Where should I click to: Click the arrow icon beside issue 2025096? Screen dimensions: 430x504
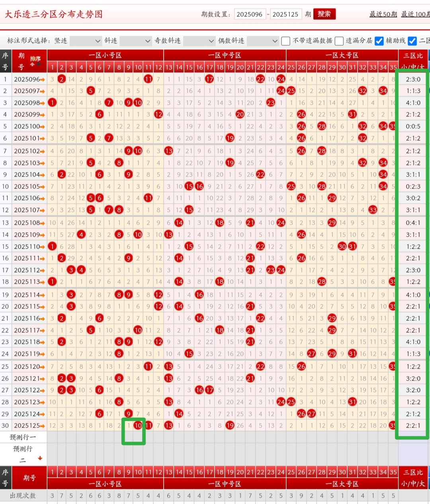(43, 80)
